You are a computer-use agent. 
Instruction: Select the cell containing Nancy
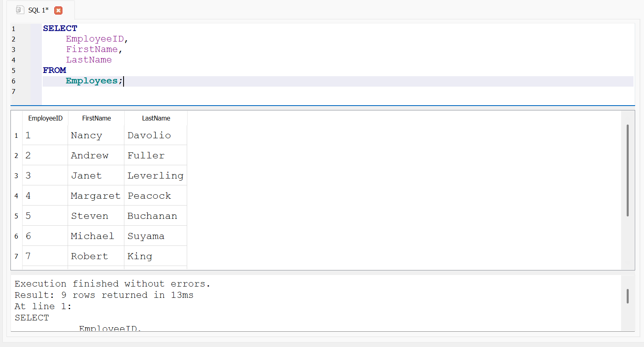coord(87,135)
